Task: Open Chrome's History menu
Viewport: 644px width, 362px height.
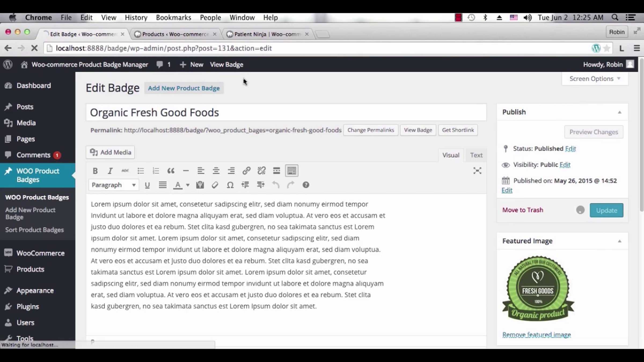Action: tap(136, 18)
